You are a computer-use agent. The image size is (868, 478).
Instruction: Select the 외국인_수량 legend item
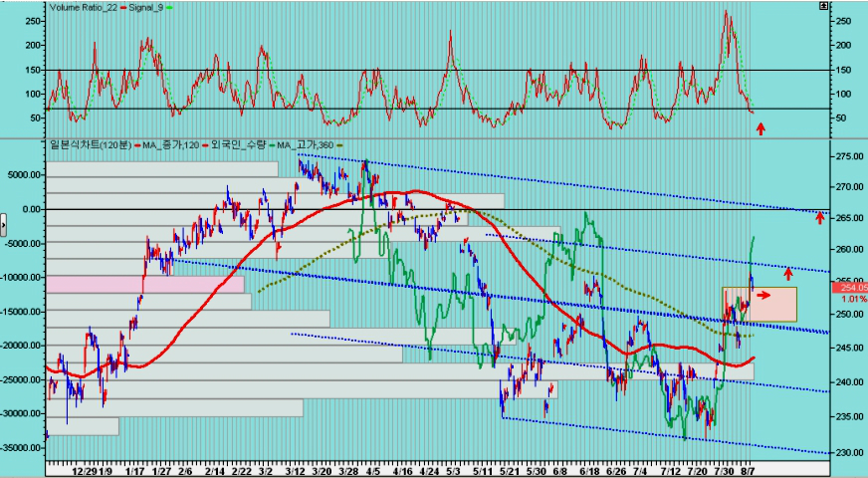pyautogui.click(x=238, y=145)
